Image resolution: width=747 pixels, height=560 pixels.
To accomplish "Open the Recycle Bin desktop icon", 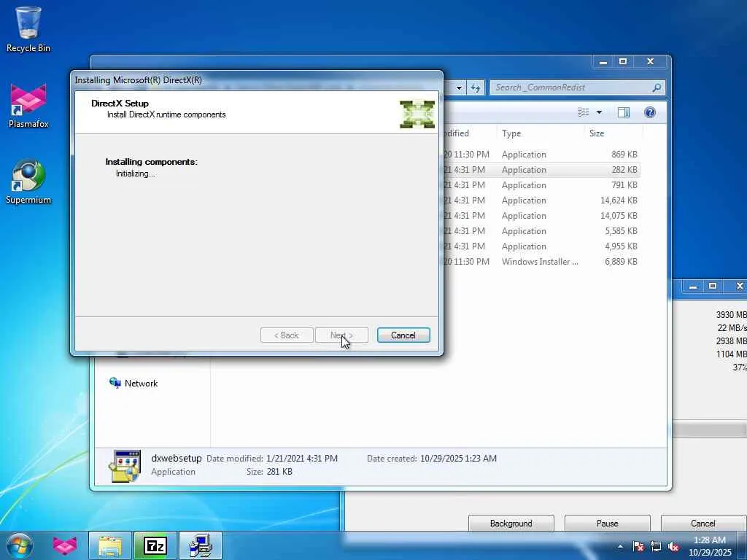I will (x=28, y=29).
